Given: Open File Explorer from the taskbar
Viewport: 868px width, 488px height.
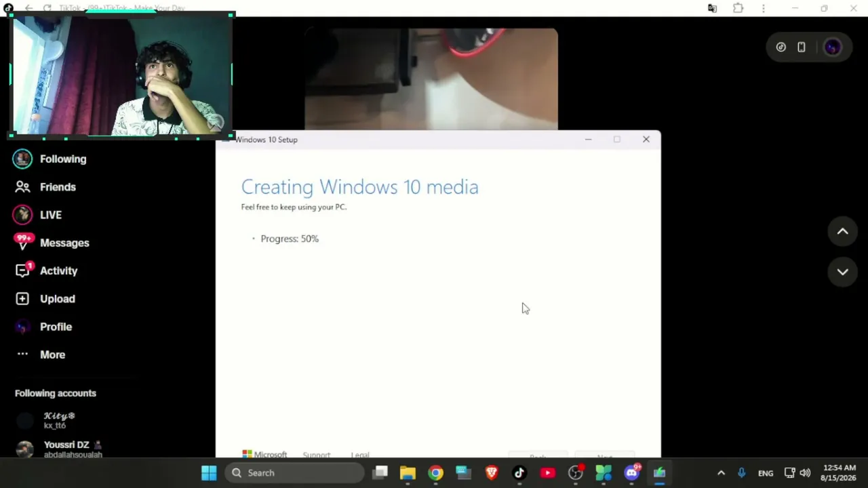Looking at the screenshot, I should click(408, 472).
